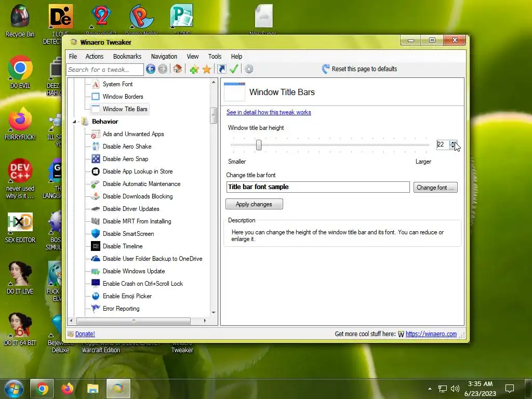
Task: Click the volume icon in system tray
Action: (x=455, y=389)
